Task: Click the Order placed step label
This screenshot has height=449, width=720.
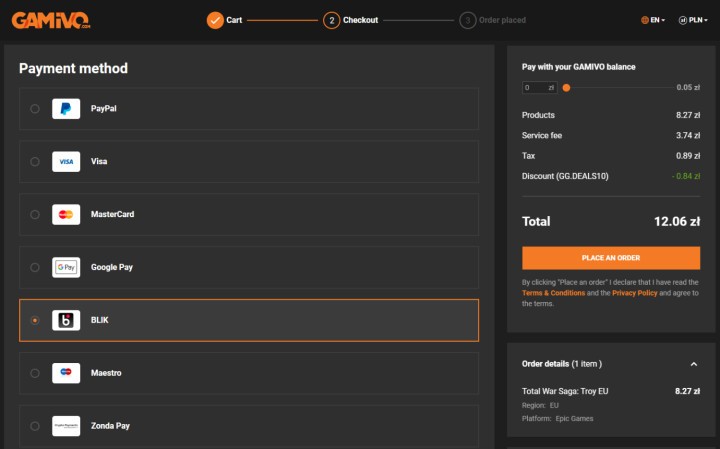Action: tap(502, 20)
